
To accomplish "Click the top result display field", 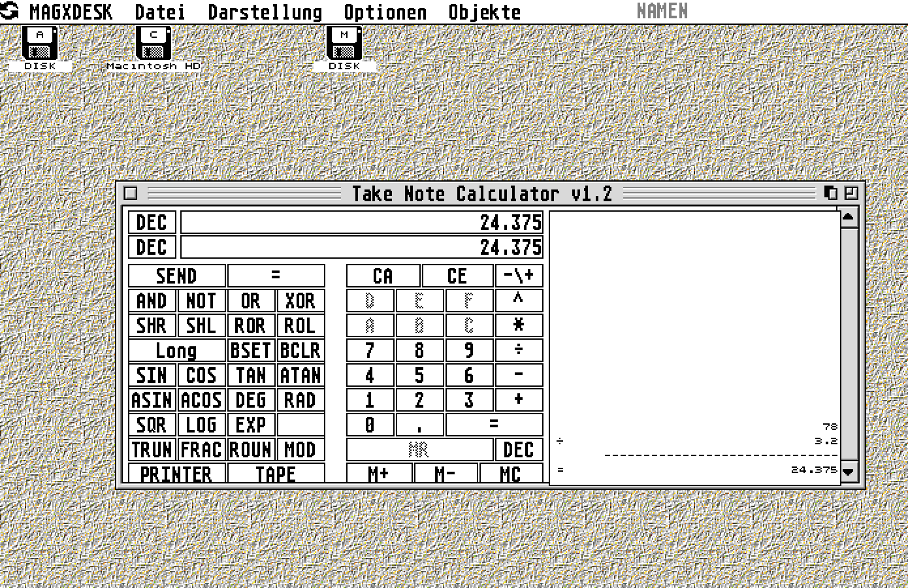I will click(361, 223).
